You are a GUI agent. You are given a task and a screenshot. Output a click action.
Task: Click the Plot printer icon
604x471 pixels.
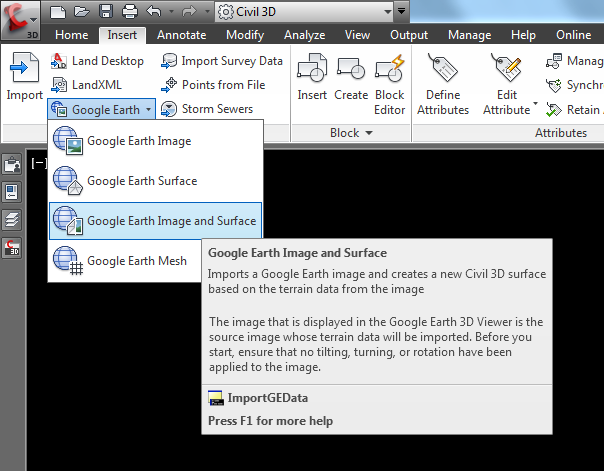(x=130, y=12)
